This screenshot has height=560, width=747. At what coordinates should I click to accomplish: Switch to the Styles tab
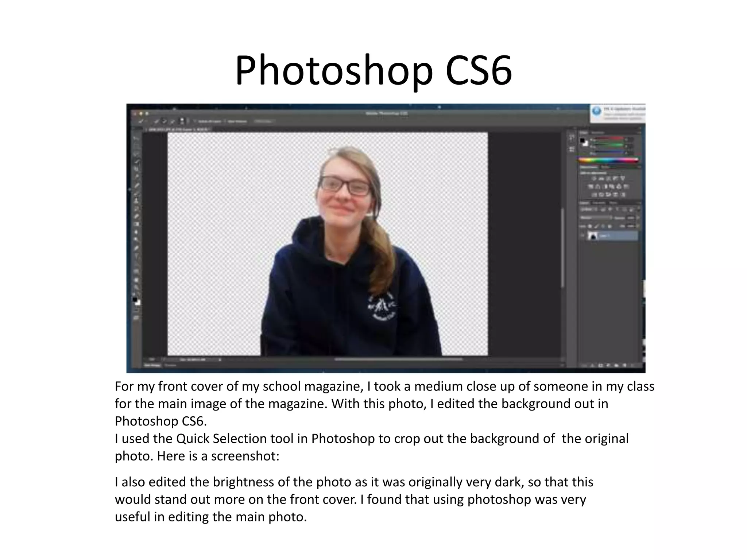tap(604, 167)
